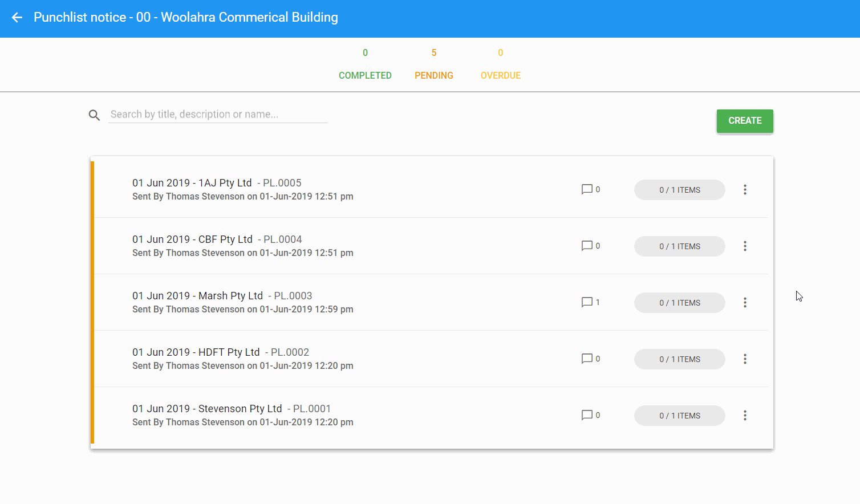
Task: Open more options menu for Marsh Pty Ltd
Action: click(745, 303)
